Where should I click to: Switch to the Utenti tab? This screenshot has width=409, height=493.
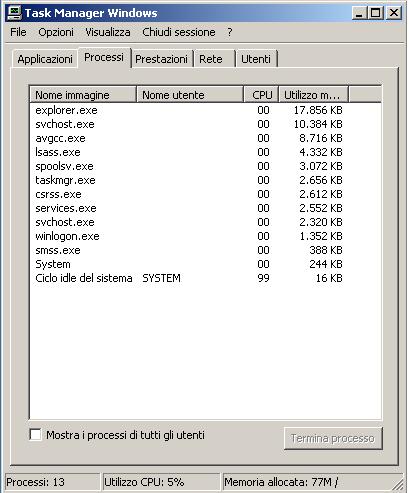click(256, 59)
